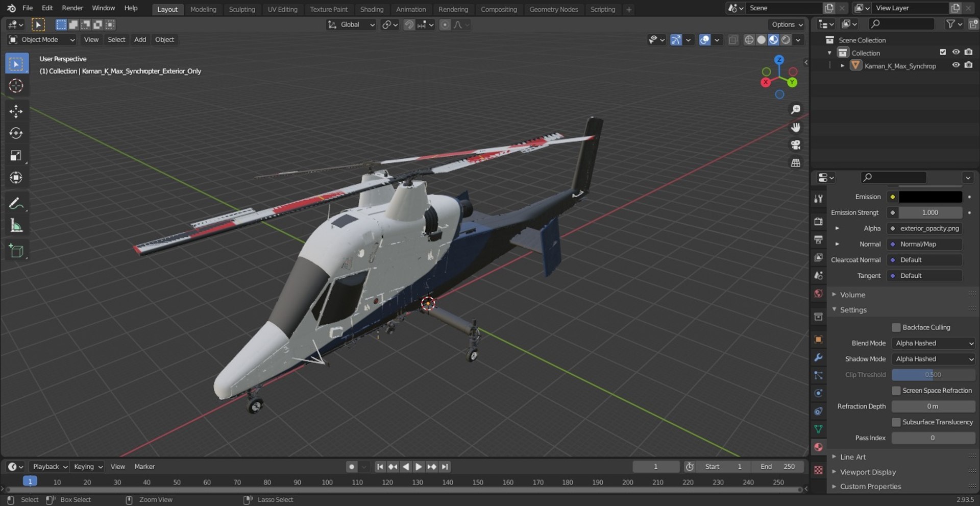Select the Cursor tool in the toolbar

(16, 86)
